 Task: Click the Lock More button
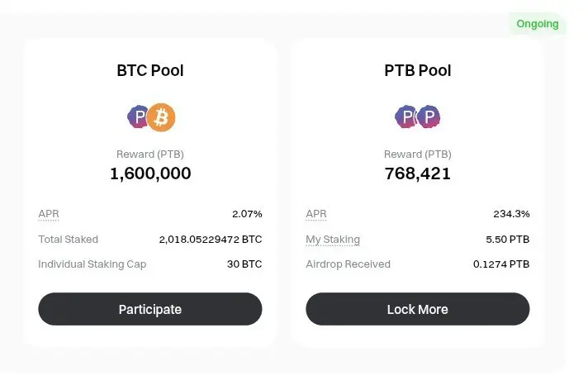[417, 309]
